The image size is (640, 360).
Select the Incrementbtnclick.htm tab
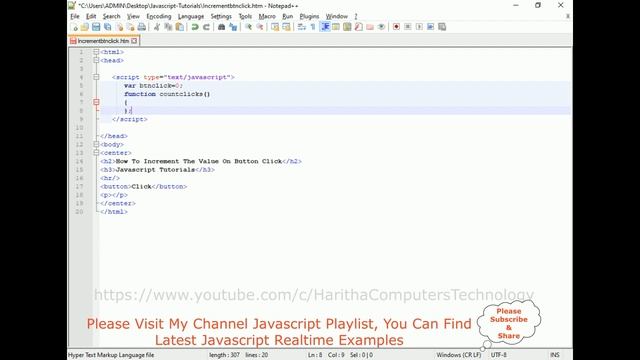point(104,41)
